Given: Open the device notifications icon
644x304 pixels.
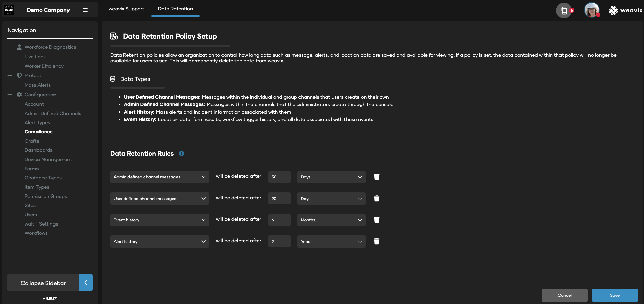Looking at the screenshot, I should (564, 11).
